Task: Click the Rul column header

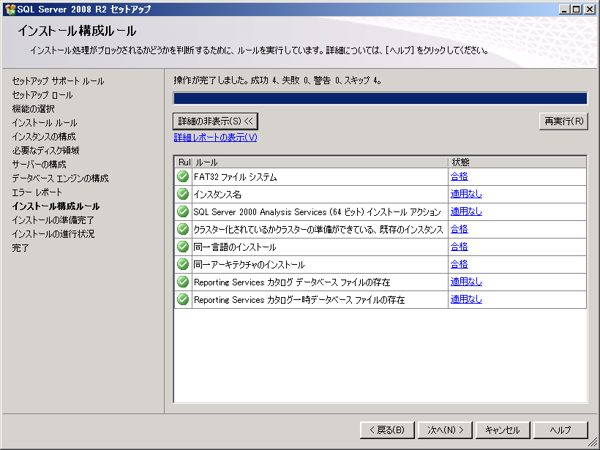Action: click(x=184, y=162)
